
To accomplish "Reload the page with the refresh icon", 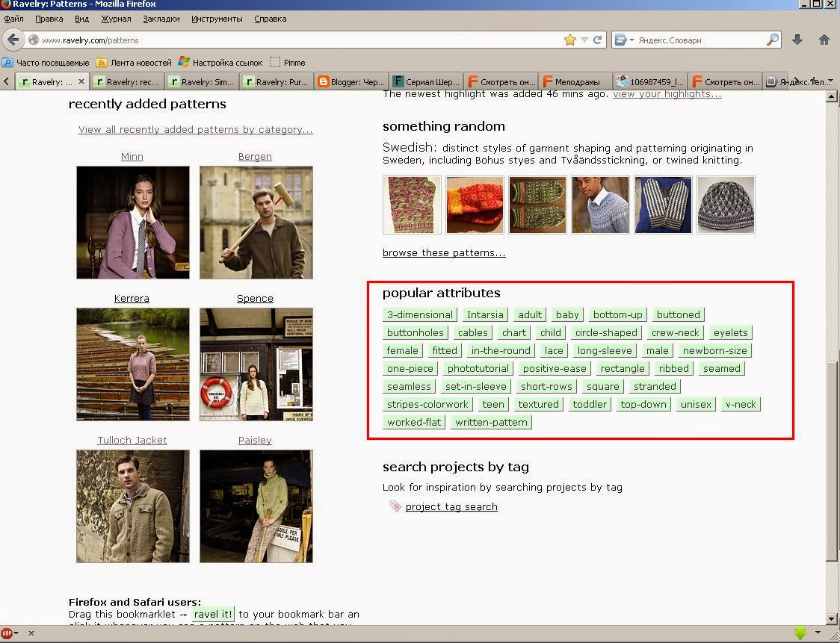I will (x=597, y=40).
